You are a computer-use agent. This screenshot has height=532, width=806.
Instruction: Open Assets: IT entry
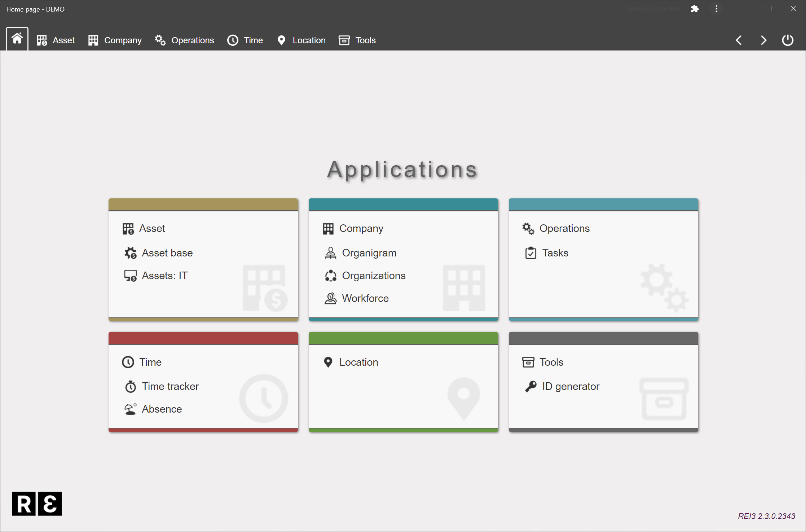point(164,276)
